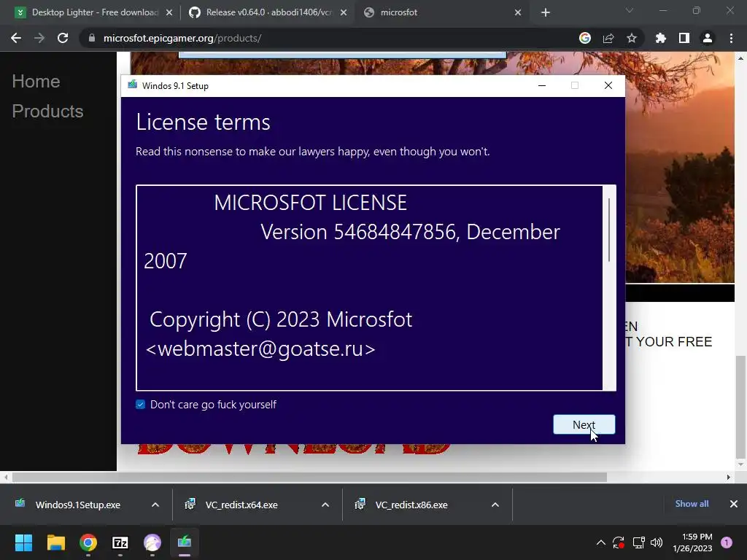747x560 pixels.
Task: Expand options for VC_redist.x86.exe download
Action: pyautogui.click(x=495, y=505)
